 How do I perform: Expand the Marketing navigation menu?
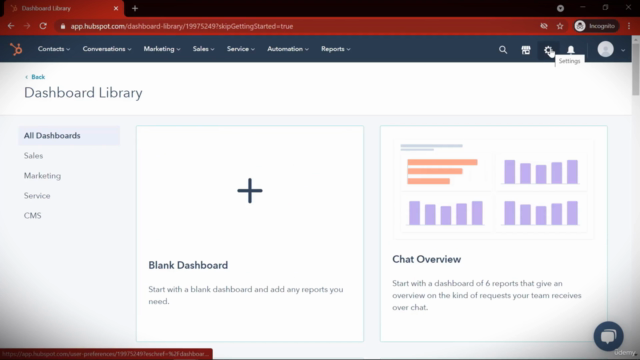(162, 49)
